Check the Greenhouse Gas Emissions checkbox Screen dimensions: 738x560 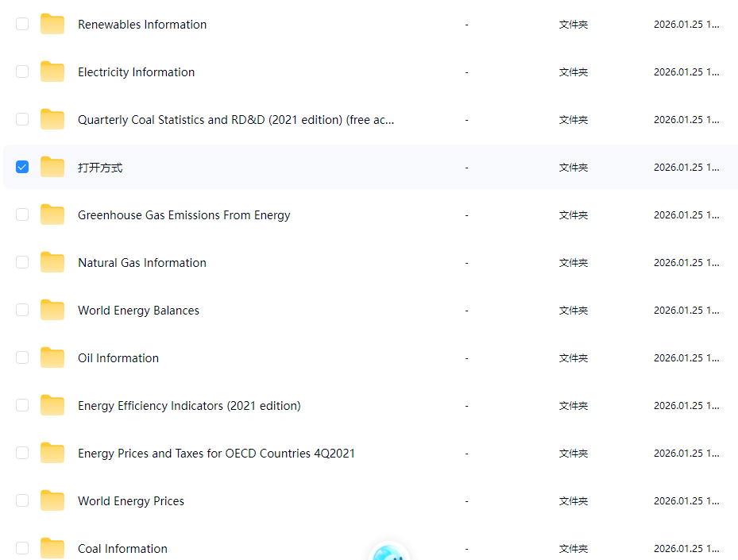[22, 214]
